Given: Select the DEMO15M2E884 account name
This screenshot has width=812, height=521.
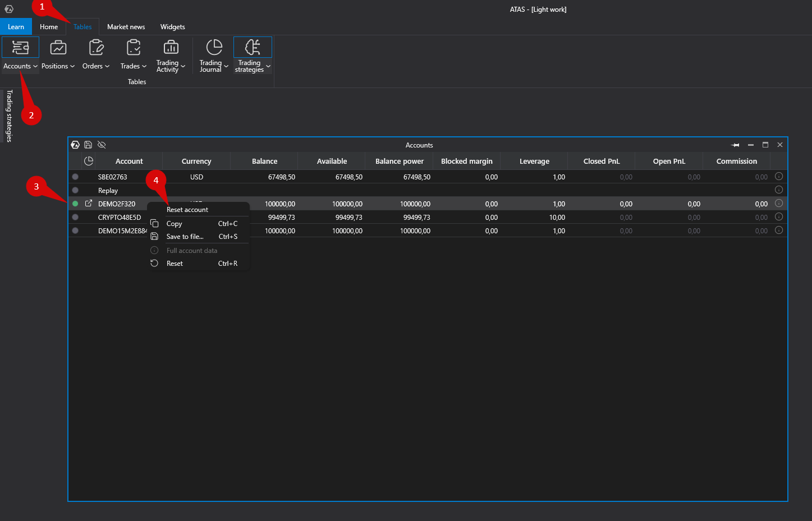Looking at the screenshot, I should (123, 231).
